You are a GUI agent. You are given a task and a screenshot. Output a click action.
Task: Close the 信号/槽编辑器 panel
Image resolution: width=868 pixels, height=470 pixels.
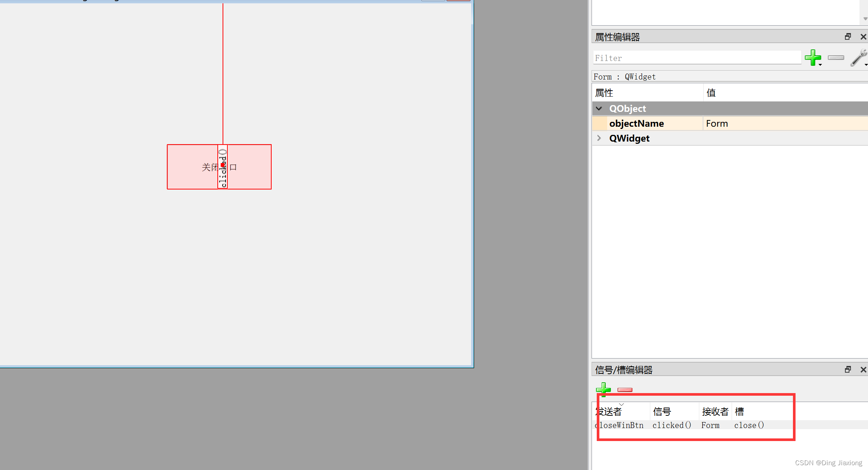click(863, 370)
